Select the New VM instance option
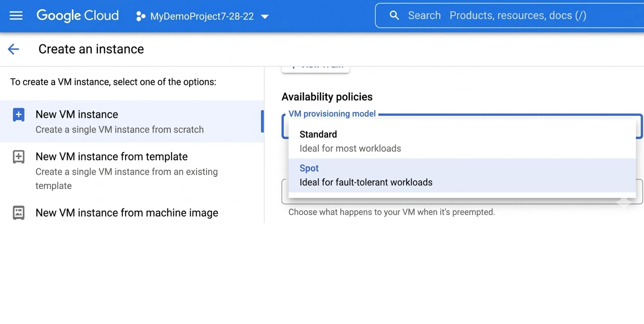The image size is (644, 324). point(76,114)
